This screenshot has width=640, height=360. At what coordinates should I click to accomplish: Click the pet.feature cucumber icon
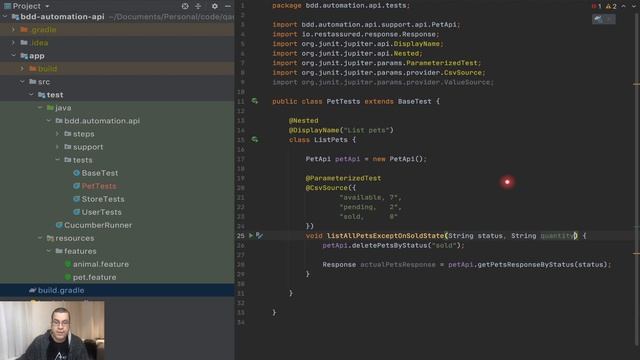pyautogui.click(x=68, y=277)
